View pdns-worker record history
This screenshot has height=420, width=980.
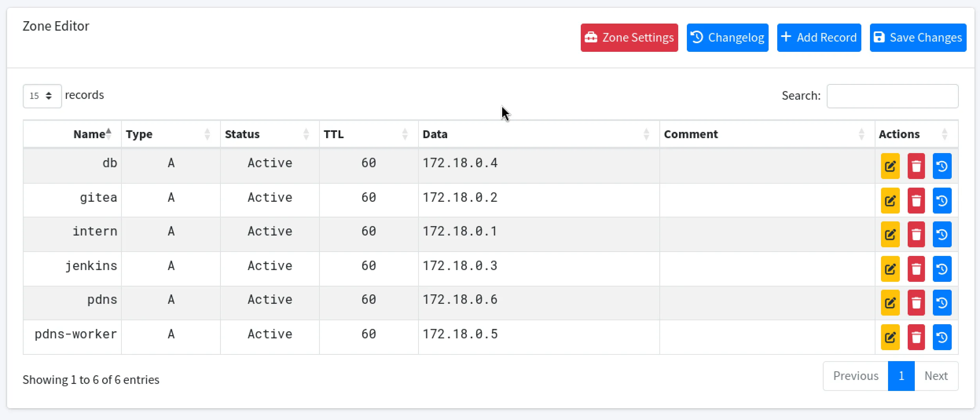942,337
